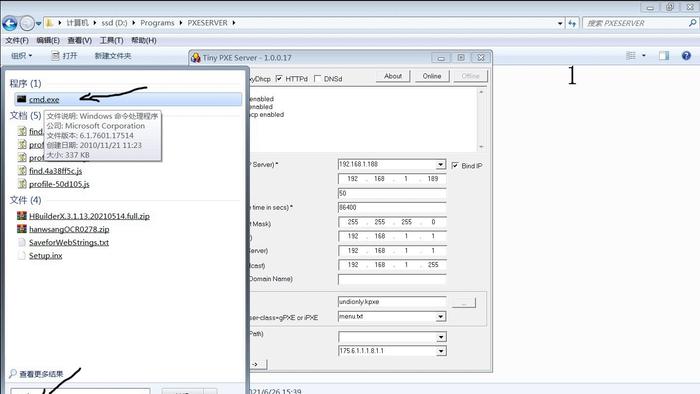Click the empty Domain Name field
The width and height of the screenshot is (700, 394).
(392, 279)
